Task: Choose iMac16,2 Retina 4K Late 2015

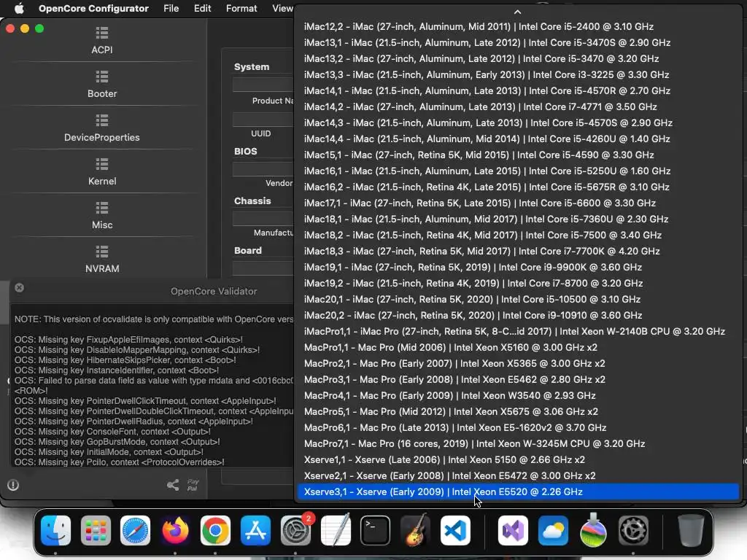Action: pos(518,187)
